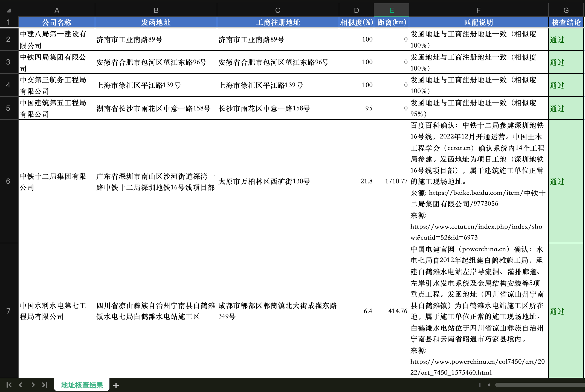
Task: Select cell 成都市郫都区郫筒镇北大街成灌东路349号
Action: pos(278,311)
